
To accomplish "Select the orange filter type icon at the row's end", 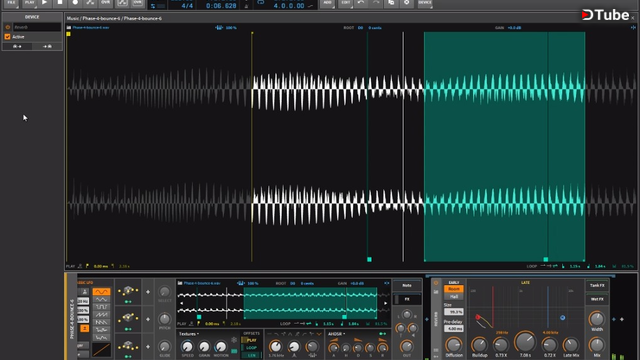I will point(319,334).
